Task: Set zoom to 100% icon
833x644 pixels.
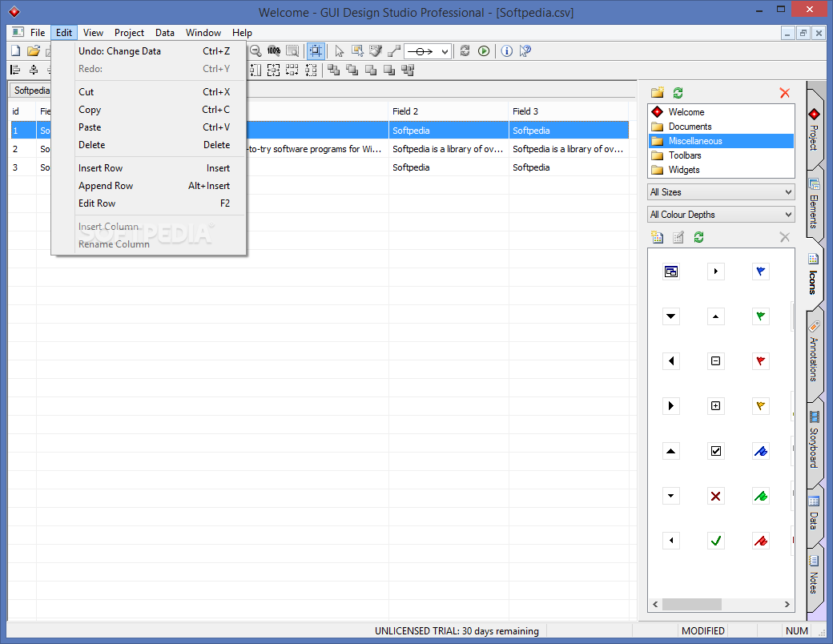Action: [274, 51]
